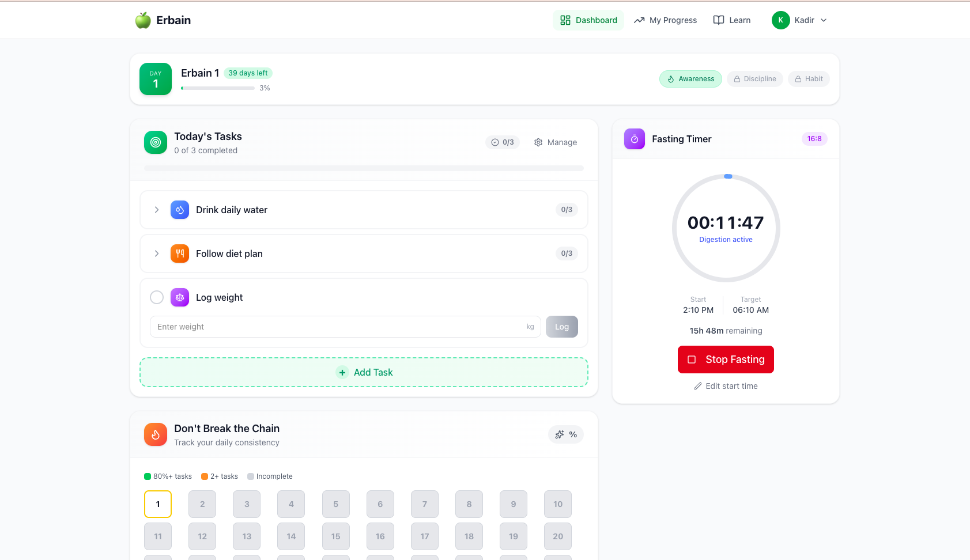Viewport: 970px width, 560px height.
Task: Switch to the My Progress tab
Action: pyautogui.click(x=665, y=20)
